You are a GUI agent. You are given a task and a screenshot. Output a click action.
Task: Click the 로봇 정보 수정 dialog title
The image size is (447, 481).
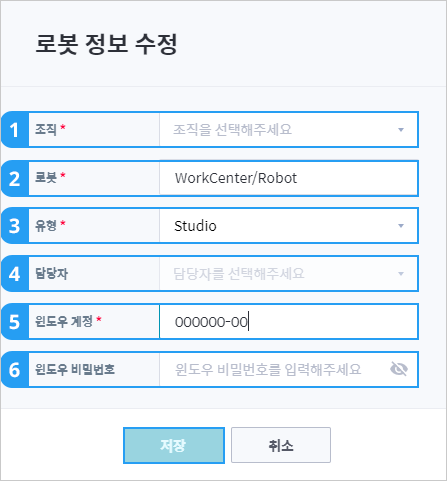click(106, 44)
